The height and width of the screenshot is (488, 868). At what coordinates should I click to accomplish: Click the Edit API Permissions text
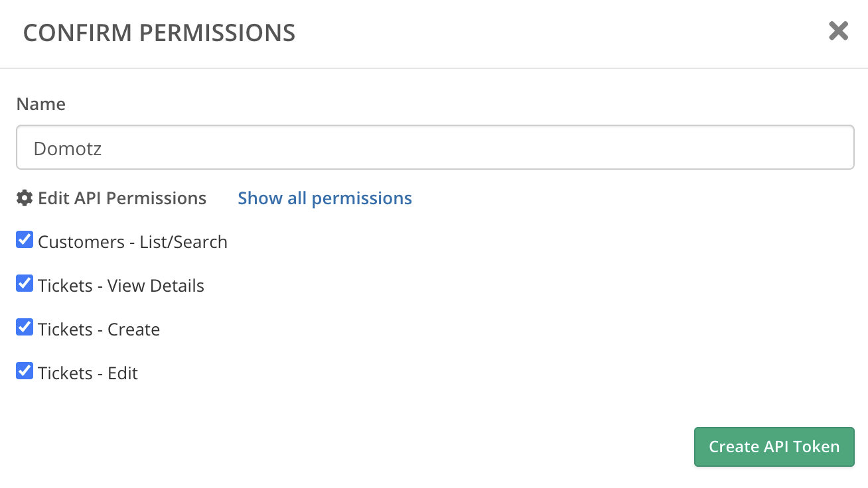122,198
